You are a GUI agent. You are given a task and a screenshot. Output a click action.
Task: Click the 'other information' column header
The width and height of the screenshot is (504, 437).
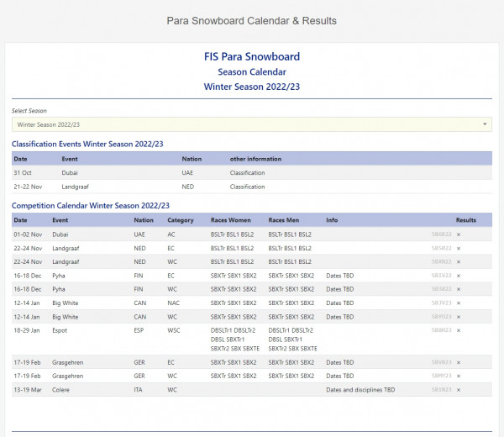tap(255, 159)
